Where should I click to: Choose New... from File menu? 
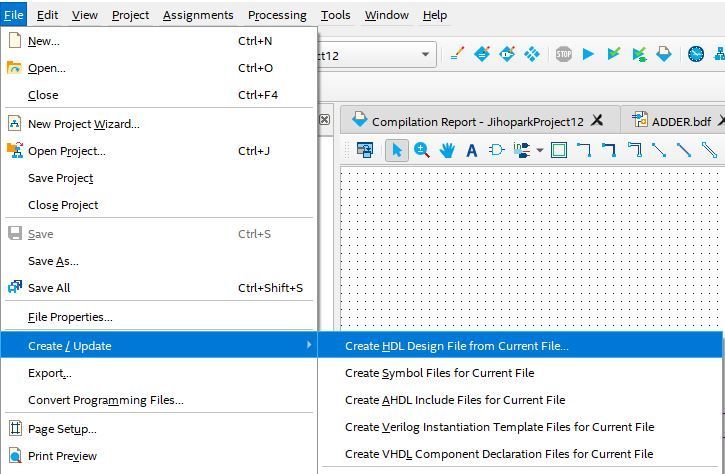pyautogui.click(x=159, y=41)
